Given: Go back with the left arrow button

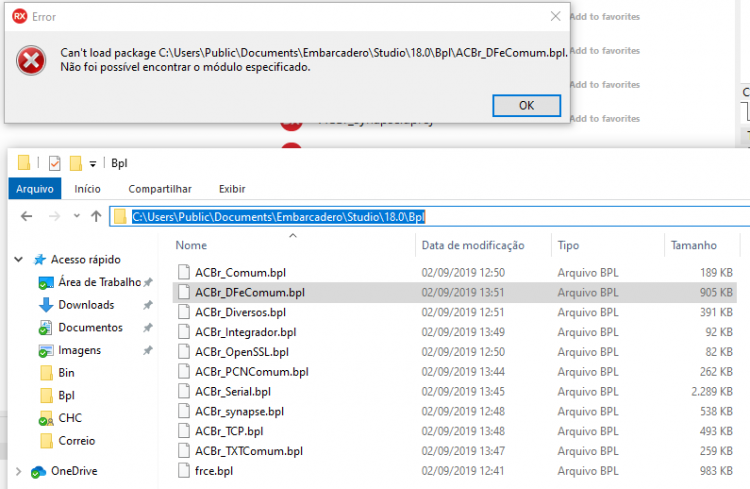Looking at the screenshot, I should point(27,216).
